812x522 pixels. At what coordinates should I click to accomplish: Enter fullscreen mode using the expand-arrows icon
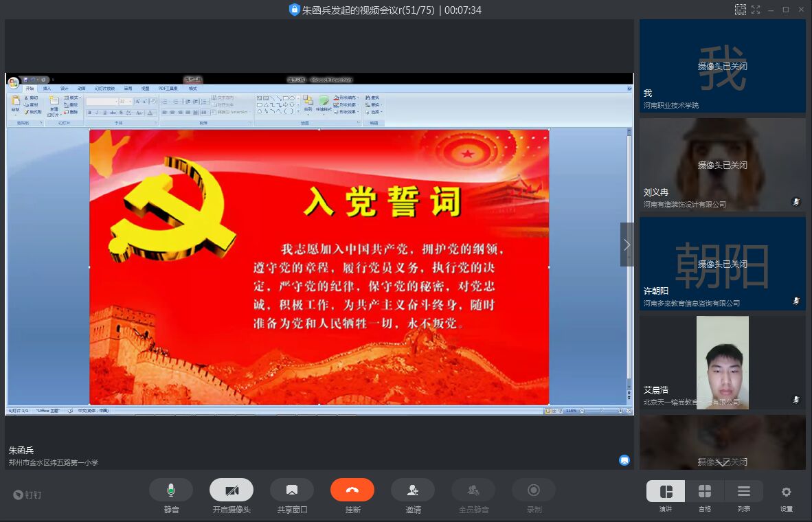point(756,10)
